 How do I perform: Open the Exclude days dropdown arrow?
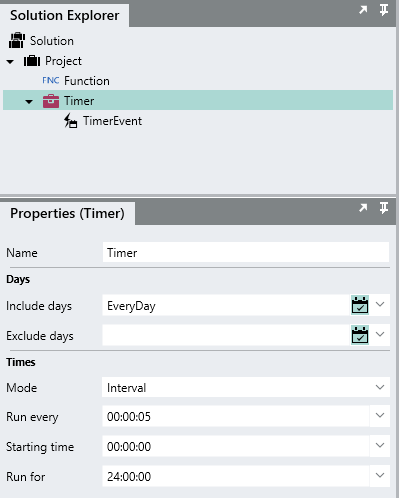380,334
